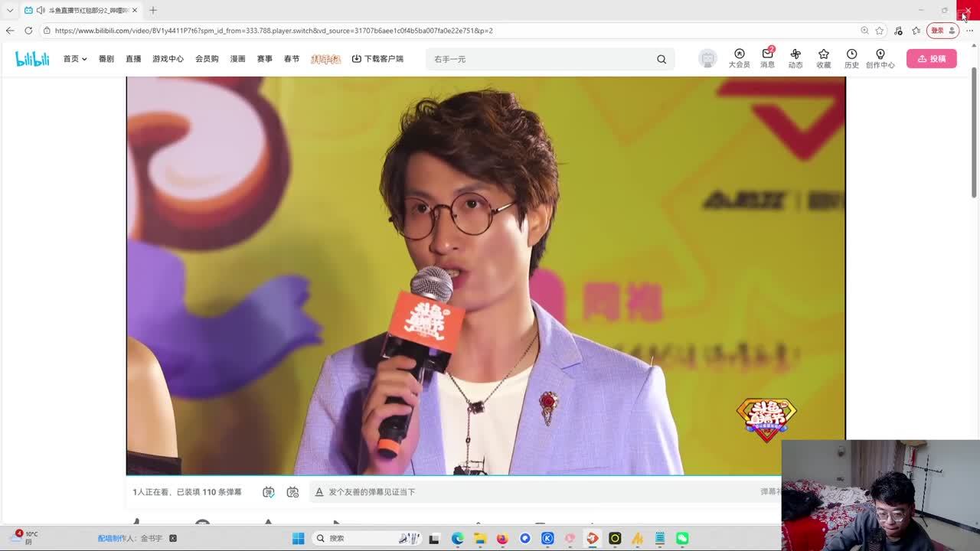Image resolution: width=980 pixels, height=551 pixels.
Task: Open the danmaku settings icon
Action: (292, 492)
